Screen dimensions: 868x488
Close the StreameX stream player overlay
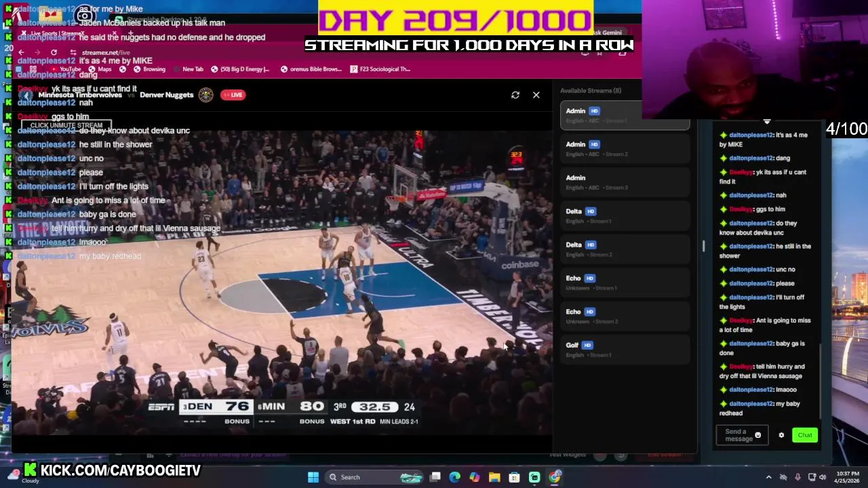(x=536, y=95)
